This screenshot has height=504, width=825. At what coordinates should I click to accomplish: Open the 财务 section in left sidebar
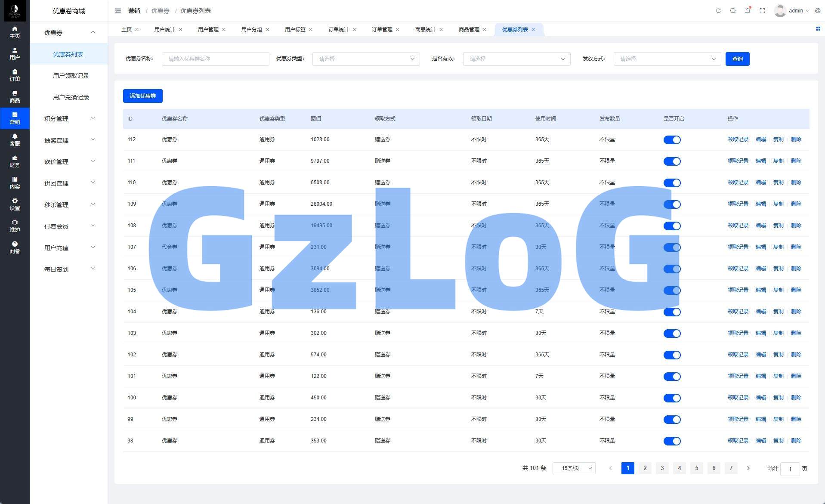(x=15, y=161)
